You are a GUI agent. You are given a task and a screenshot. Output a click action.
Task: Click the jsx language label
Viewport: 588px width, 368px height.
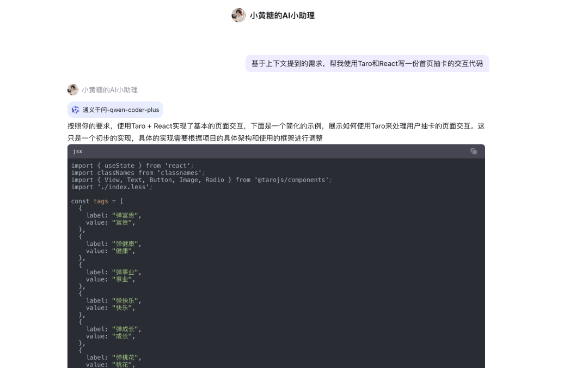78,152
